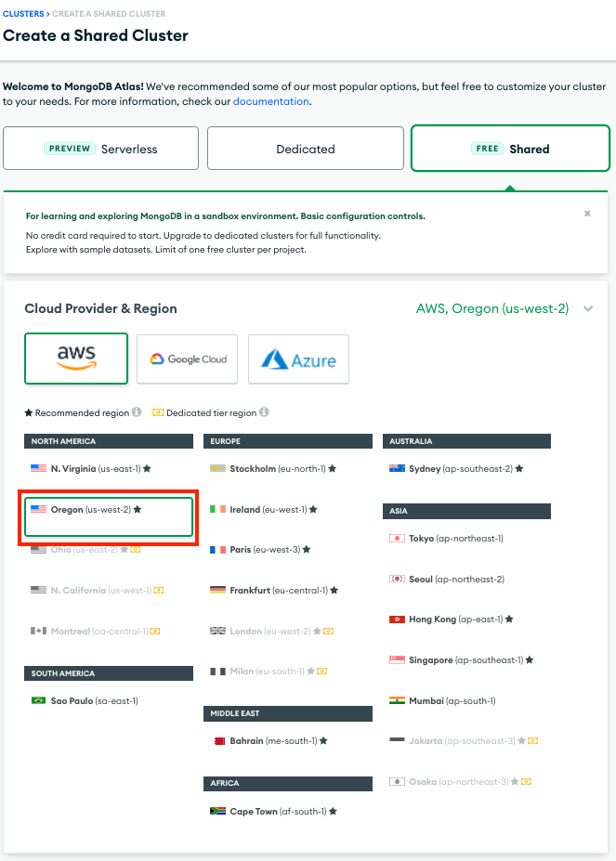The width and height of the screenshot is (616, 861).
Task: Choose Azure as cloud provider
Action: (x=298, y=359)
